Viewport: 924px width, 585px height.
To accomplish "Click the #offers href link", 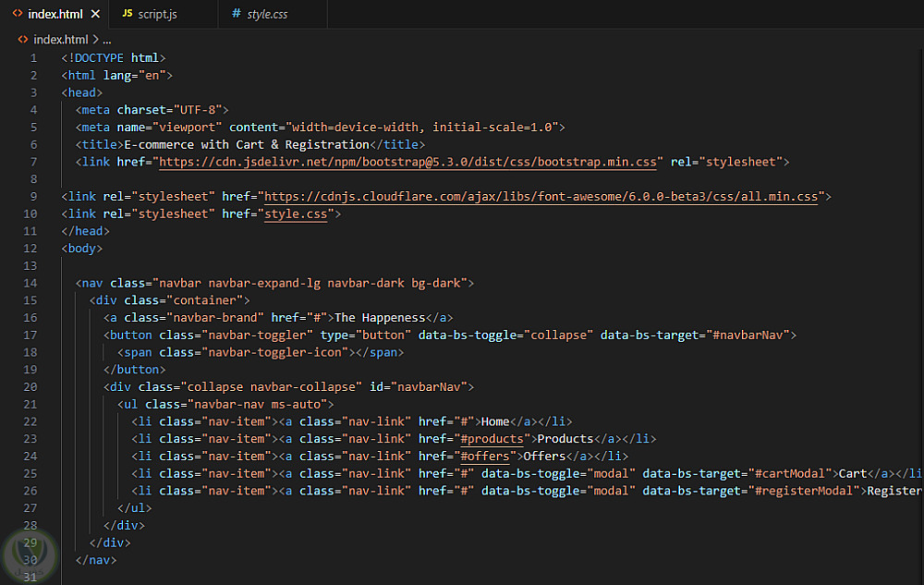I will [484, 457].
